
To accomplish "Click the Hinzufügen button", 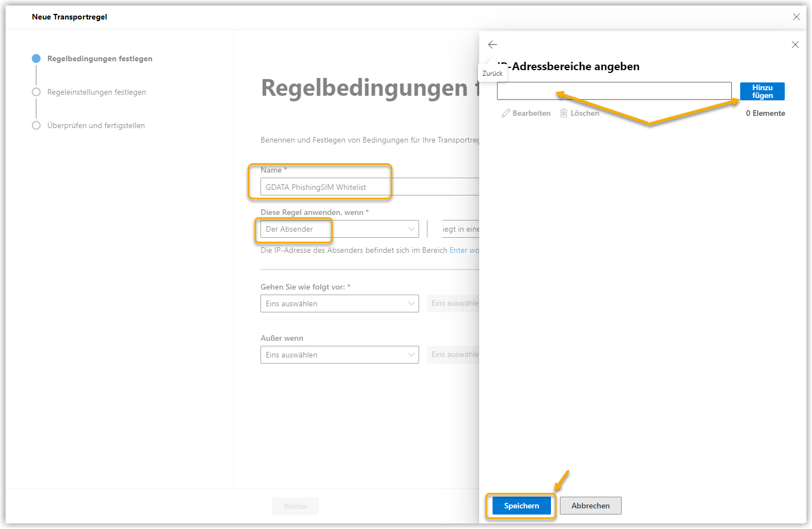I will click(762, 91).
